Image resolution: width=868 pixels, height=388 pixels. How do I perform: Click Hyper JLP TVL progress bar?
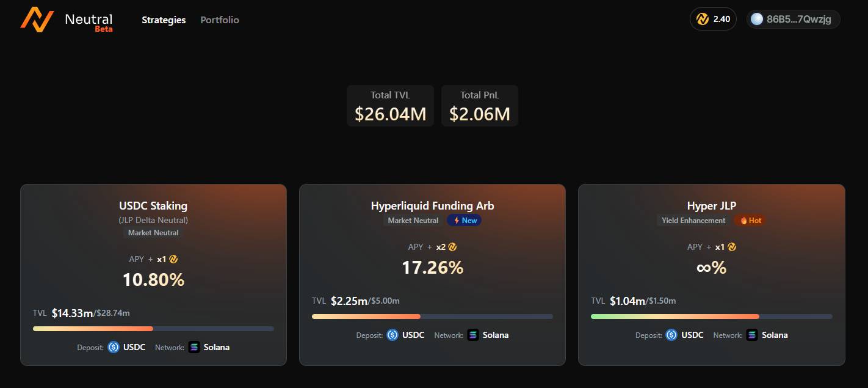[711, 317]
